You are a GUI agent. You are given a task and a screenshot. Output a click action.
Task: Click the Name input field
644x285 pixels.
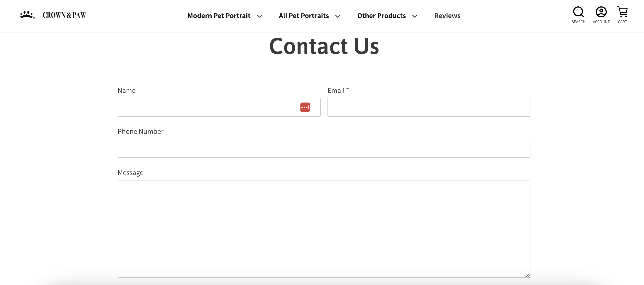[x=219, y=107]
